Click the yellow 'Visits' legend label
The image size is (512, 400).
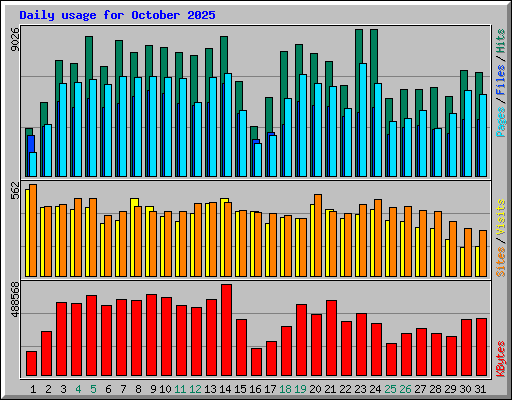pos(501,217)
